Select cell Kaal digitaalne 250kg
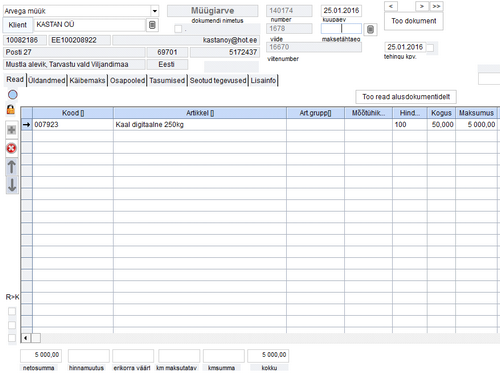 [200, 125]
